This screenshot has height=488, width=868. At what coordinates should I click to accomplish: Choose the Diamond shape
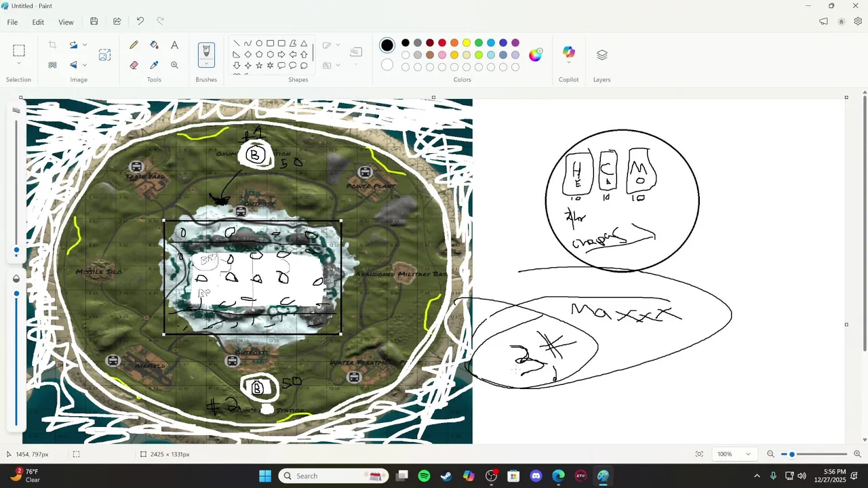click(248, 54)
